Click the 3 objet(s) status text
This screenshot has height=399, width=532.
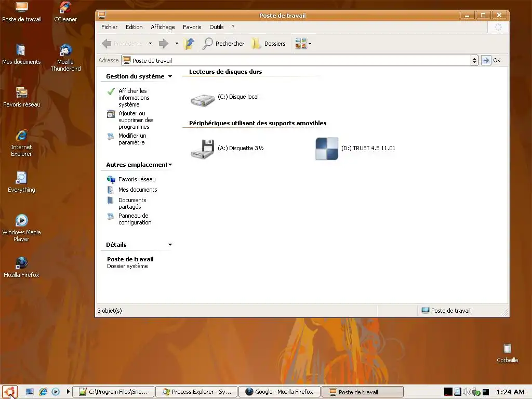[110, 311]
